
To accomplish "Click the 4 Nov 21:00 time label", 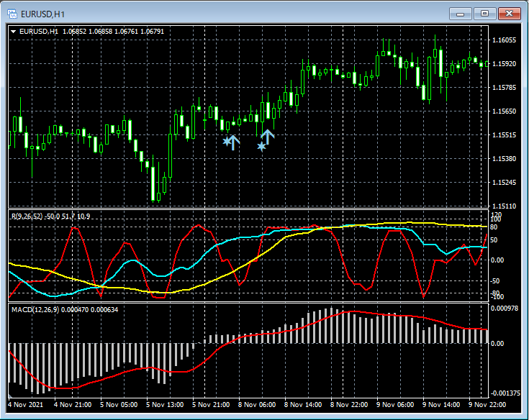I will [73, 404].
